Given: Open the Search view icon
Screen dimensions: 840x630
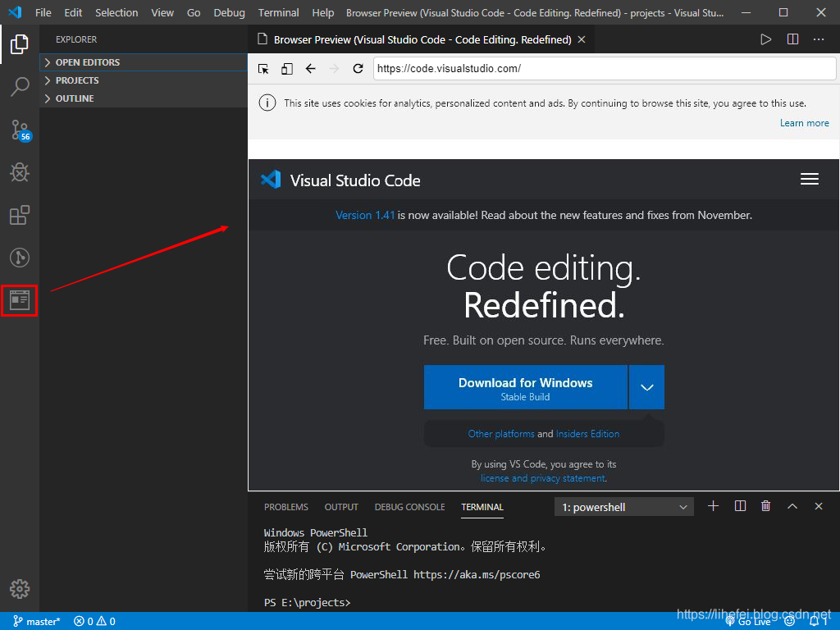Looking at the screenshot, I should point(20,86).
